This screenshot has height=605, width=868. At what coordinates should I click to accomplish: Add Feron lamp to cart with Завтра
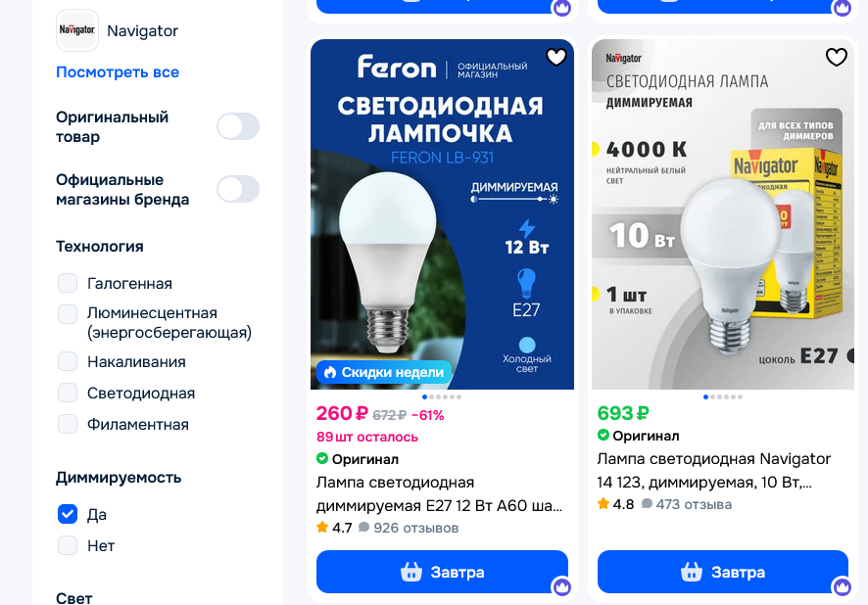click(x=442, y=572)
